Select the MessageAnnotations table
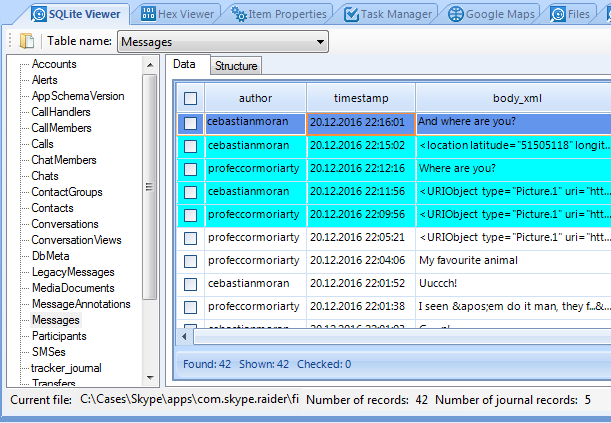This screenshot has height=423, width=611. coord(81,303)
